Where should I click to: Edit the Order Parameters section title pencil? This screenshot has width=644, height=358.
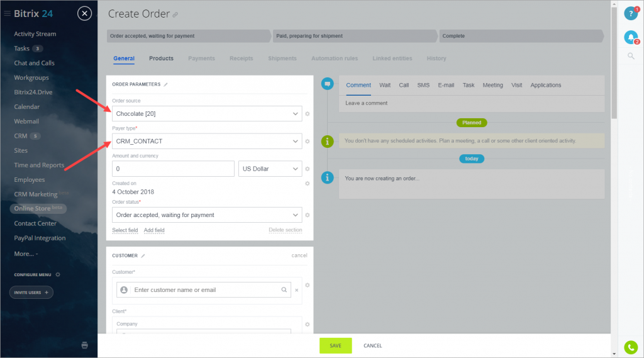click(166, 85)
